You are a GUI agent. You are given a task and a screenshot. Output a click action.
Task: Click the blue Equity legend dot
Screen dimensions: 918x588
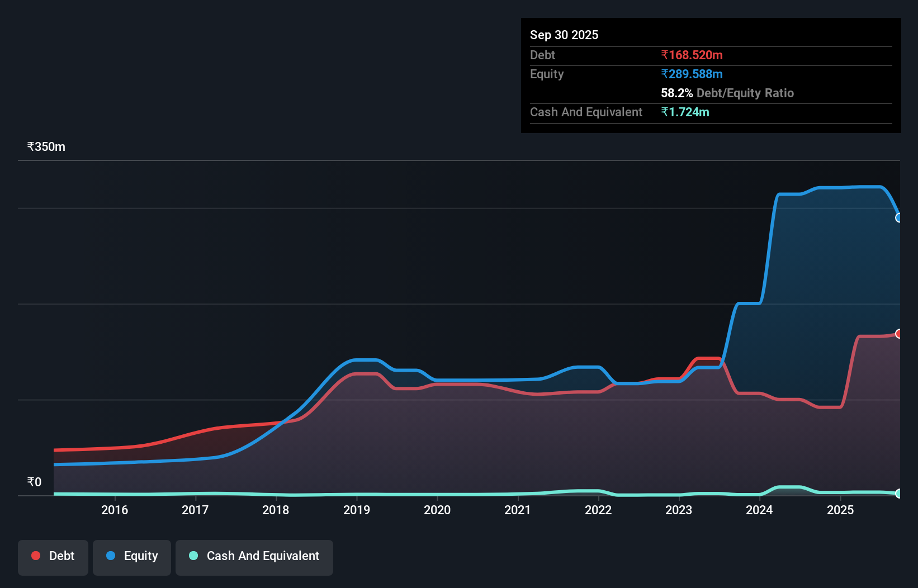pyautogui.click(x=111, y=556)
